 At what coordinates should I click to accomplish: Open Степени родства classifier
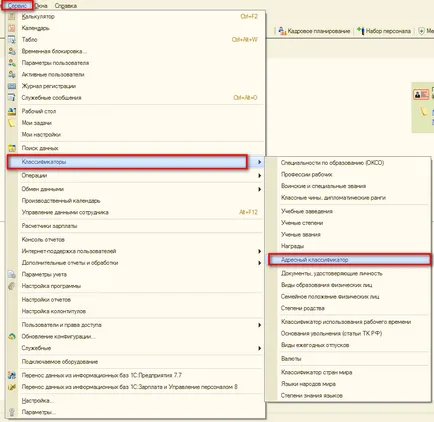(303, 308)
